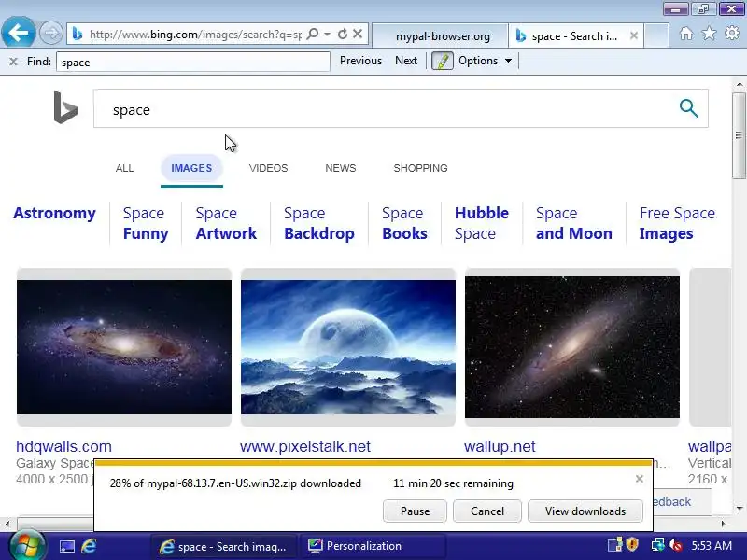
Task: Select the Space and Moon suggestion
Action: coord(573,223)
